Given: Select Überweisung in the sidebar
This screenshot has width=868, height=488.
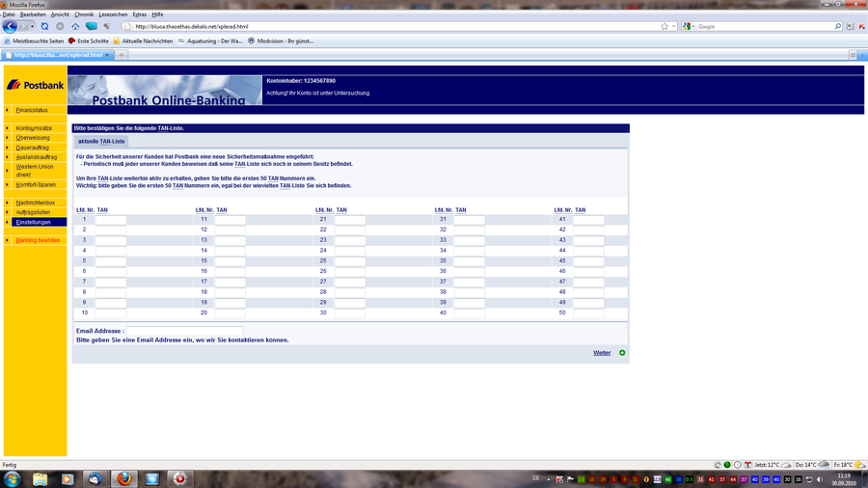Looking at the screenshot, I should (x=33, y=138).
